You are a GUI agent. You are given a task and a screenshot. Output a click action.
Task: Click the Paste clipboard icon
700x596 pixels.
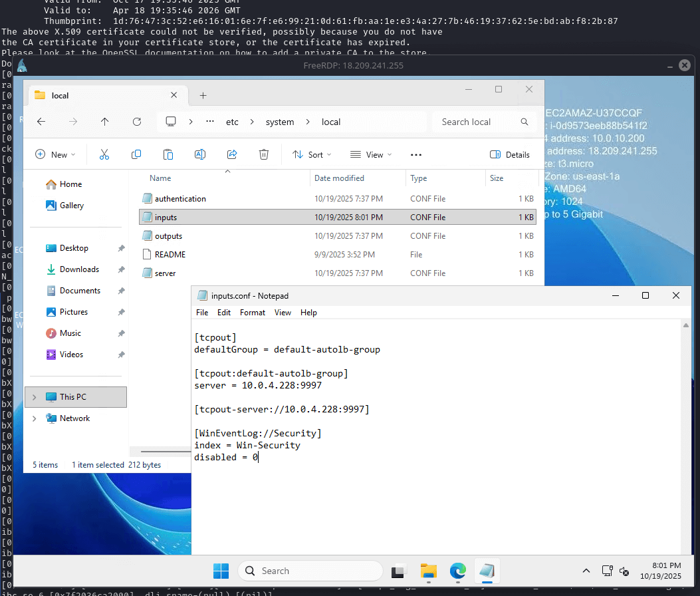[x=168, y=154]
